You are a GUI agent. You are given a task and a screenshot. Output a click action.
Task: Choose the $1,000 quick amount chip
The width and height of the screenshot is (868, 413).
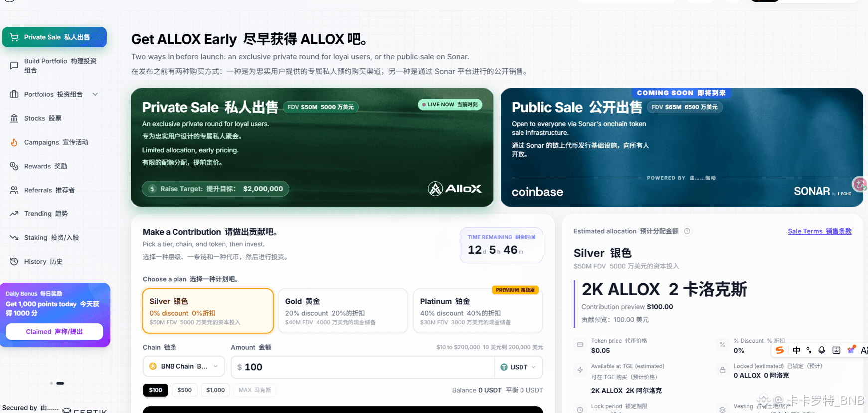click(216, 390)
